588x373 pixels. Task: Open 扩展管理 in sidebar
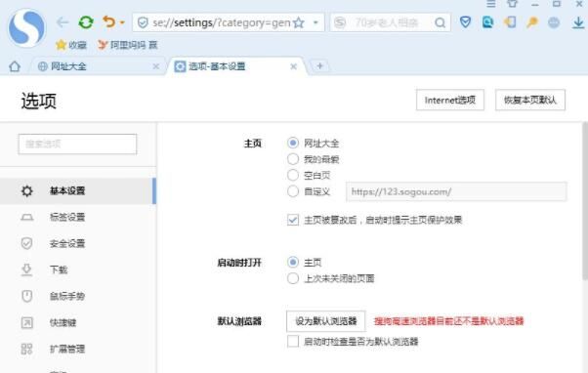78,349
